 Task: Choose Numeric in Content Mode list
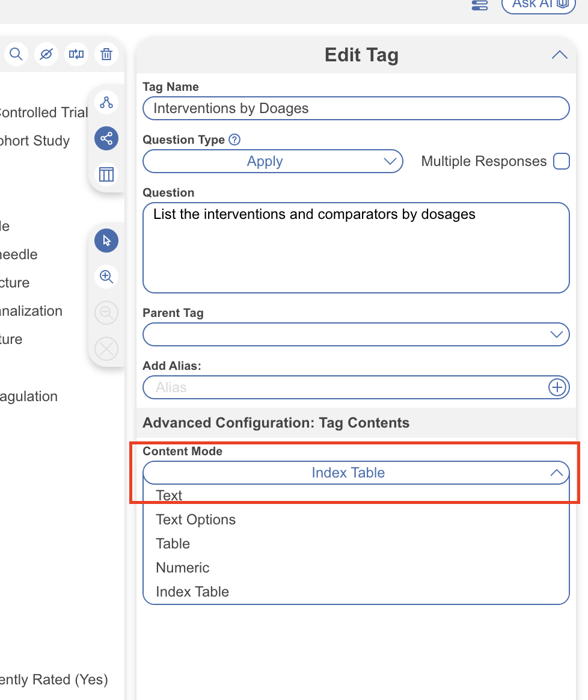pos(183,568)
